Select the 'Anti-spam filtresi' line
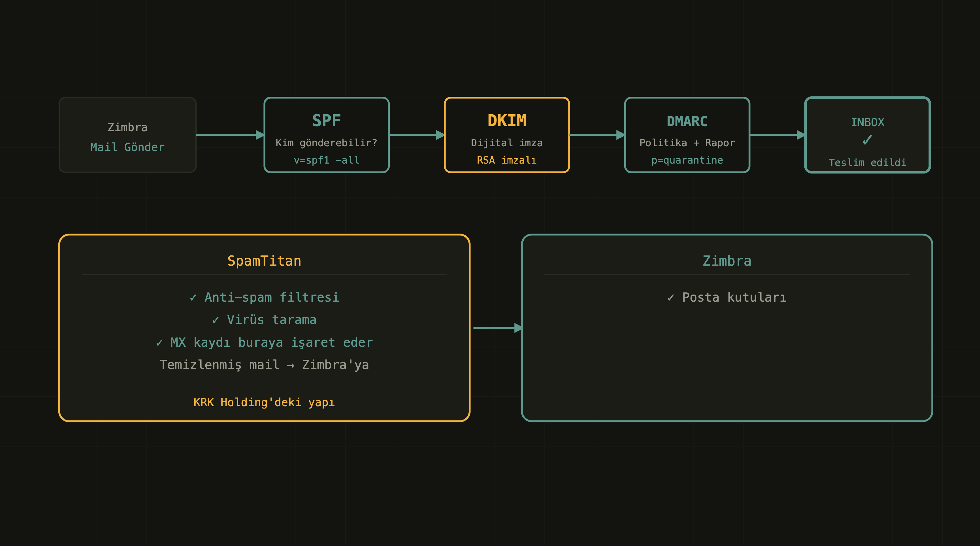Viewport: 980px width, 546px height. (265, 297)
